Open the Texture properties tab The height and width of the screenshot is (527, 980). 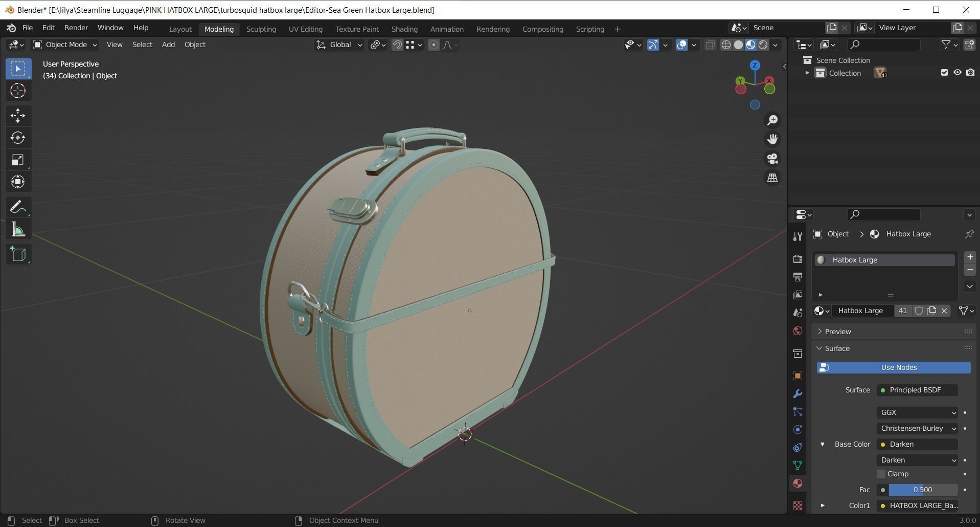(x=797, y=506)
